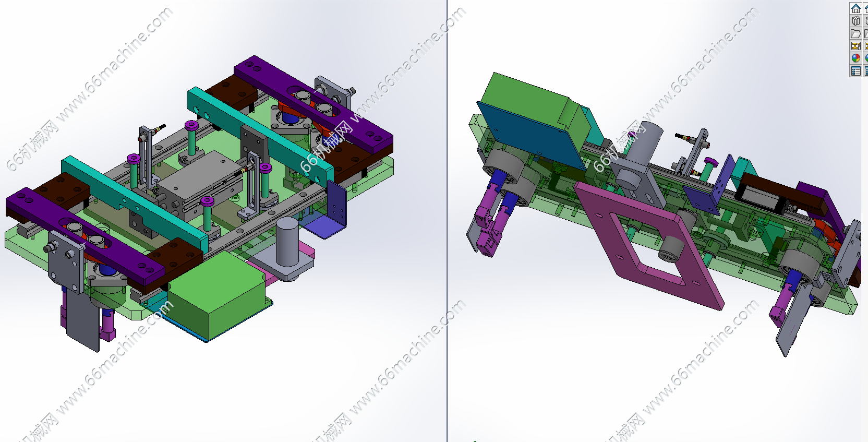Open the SolidWorks Resources home tab
Image resolution: width=868 pixels, height=442 pixels.
(x=856, y=8)
